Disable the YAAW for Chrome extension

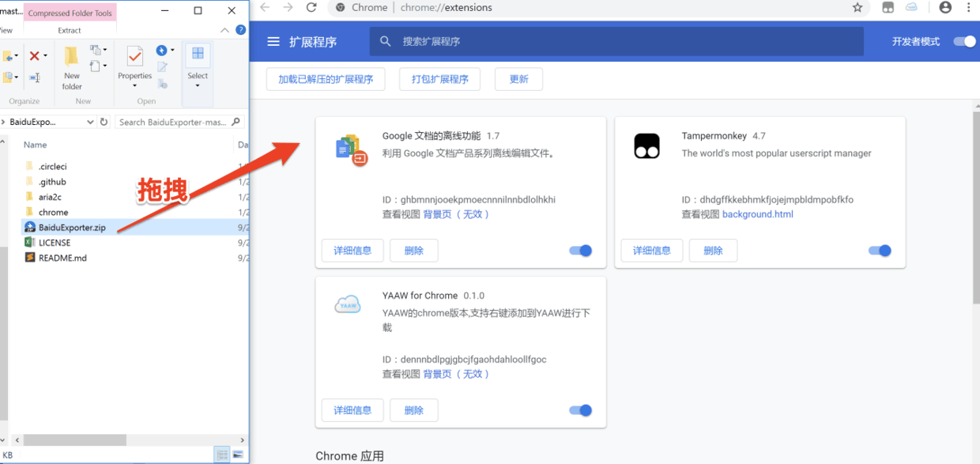tap(580, 410)
